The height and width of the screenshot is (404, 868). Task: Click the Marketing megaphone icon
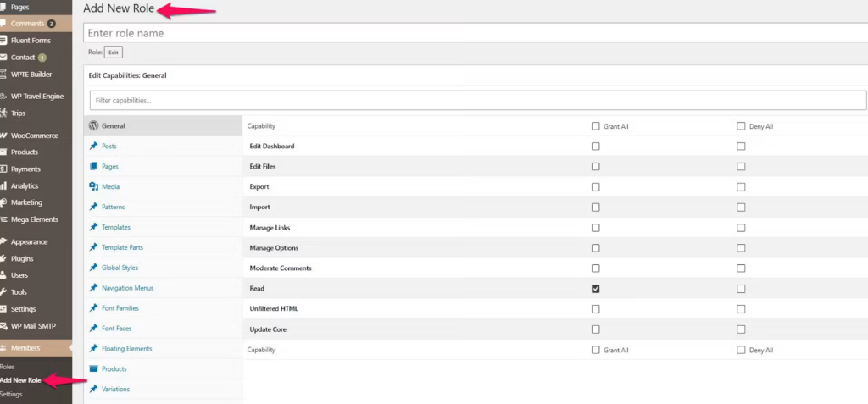pyautogui.click(x=3, y=202)
